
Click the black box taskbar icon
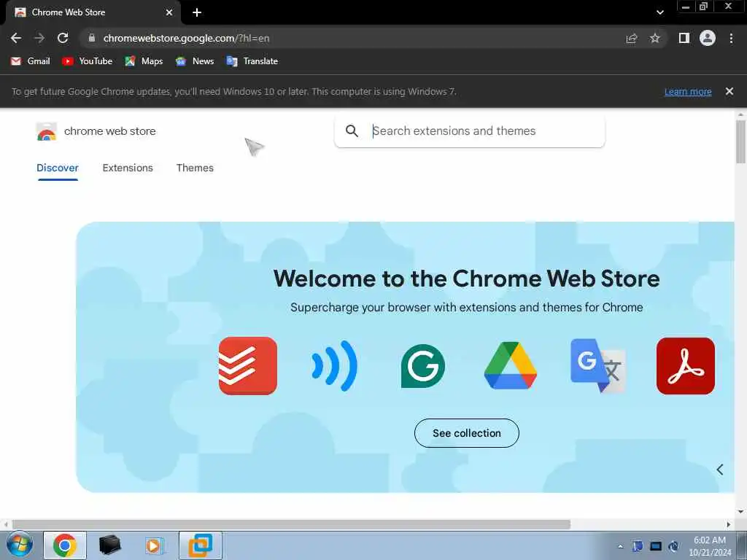point(109,545)
